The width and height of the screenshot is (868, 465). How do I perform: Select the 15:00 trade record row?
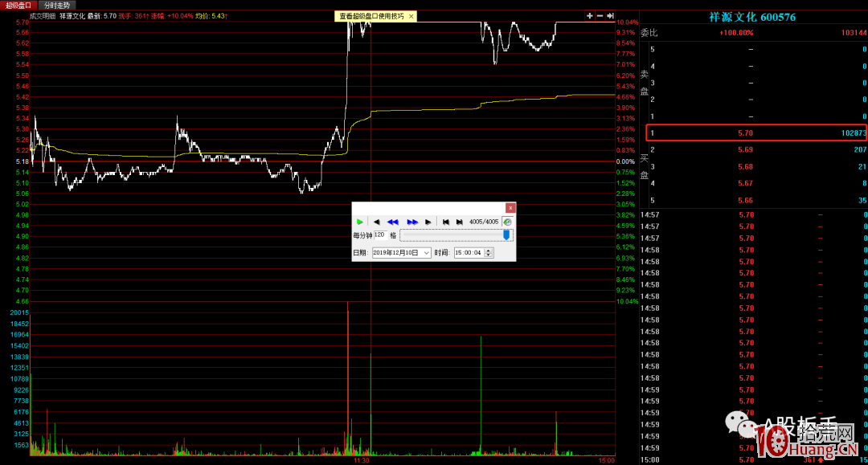coord(753,460)
